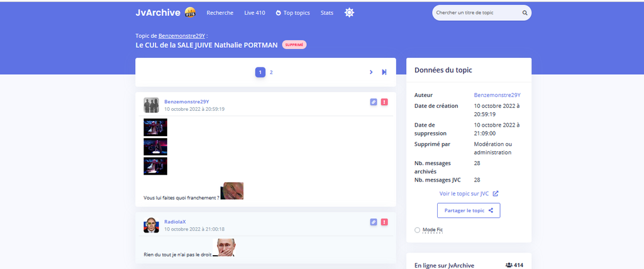The height and width of the screenshot is (269, 644).
Task: Click the search magnifier icon
Action: coord(525,13)
